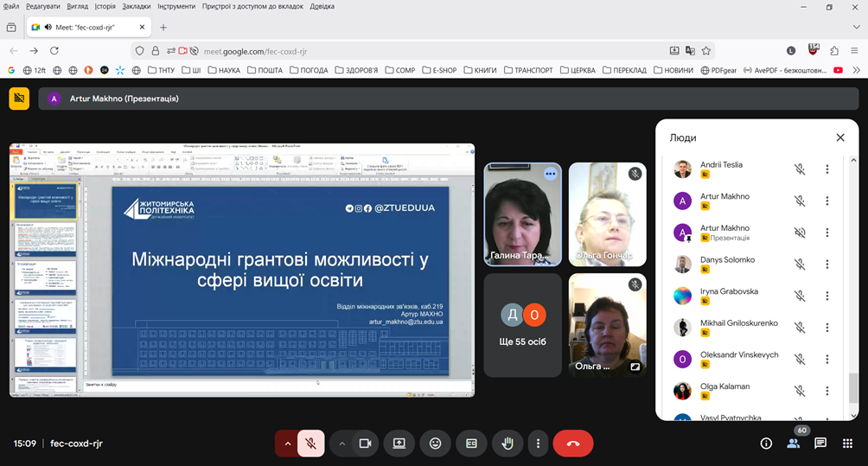This screenshot has height=466, width=868.
Task: Open the НОВИНИ bookmarks folder
Action: tap(673, 70)
